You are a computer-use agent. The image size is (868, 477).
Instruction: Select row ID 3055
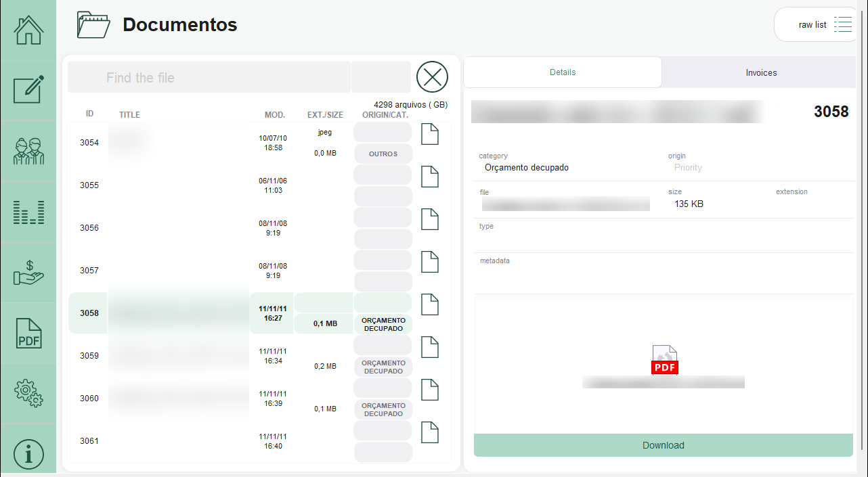[x=89, y=185]
